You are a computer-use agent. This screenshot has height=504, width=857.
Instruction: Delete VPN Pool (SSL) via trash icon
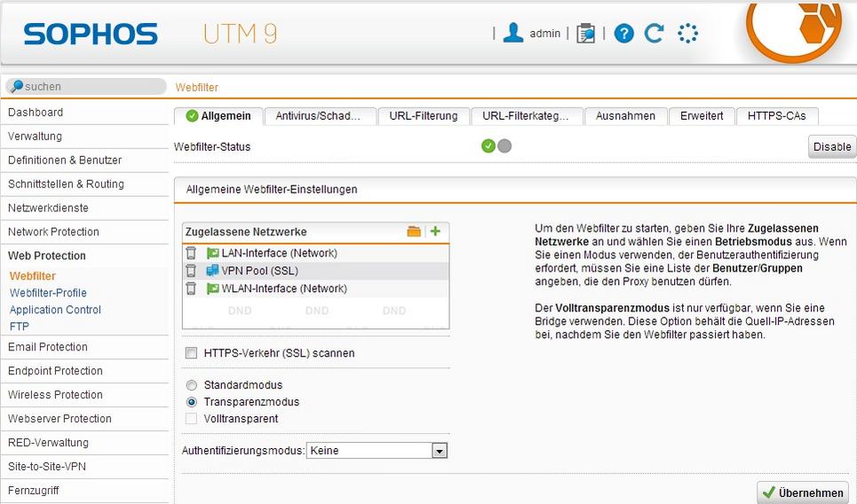[191, 271]
